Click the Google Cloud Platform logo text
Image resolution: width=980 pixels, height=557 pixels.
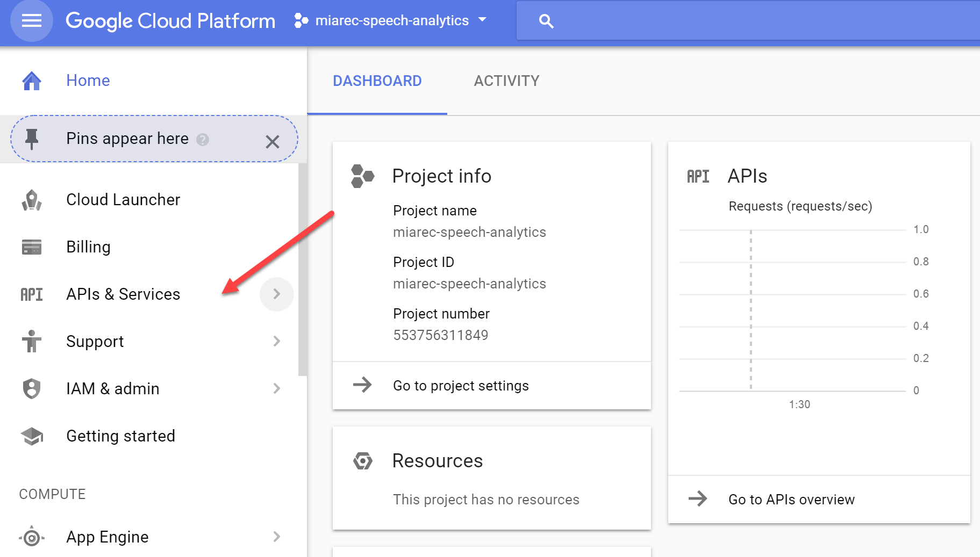pos(170,21)
